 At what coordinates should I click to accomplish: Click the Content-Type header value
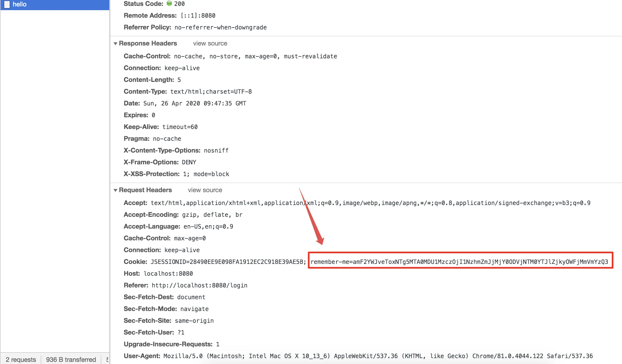pos(211,92)
